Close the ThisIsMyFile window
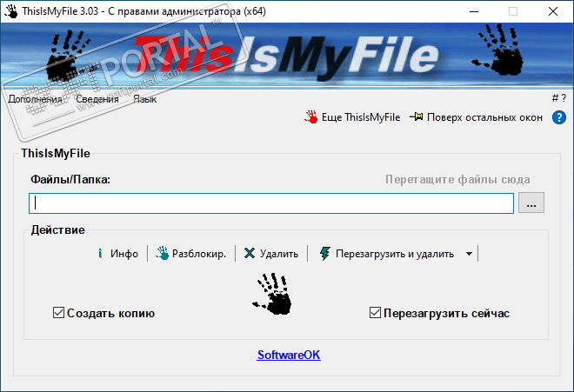 coord(553,11)
